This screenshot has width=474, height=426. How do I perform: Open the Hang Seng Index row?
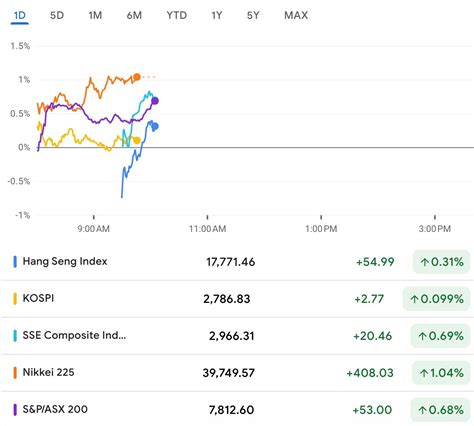(x=237, y=262)
